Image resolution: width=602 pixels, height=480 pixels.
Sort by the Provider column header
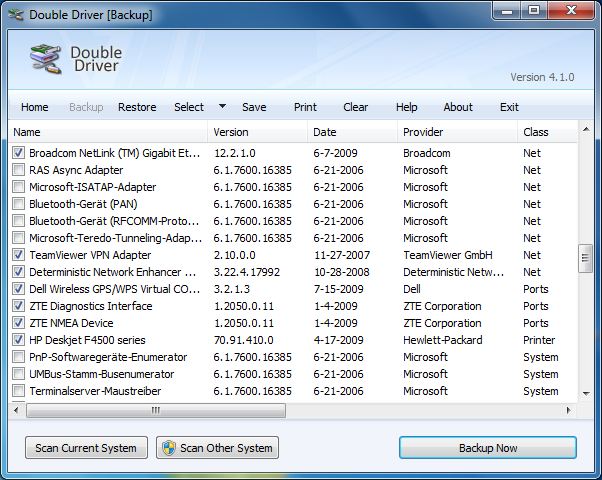click(x=457, y=132)
